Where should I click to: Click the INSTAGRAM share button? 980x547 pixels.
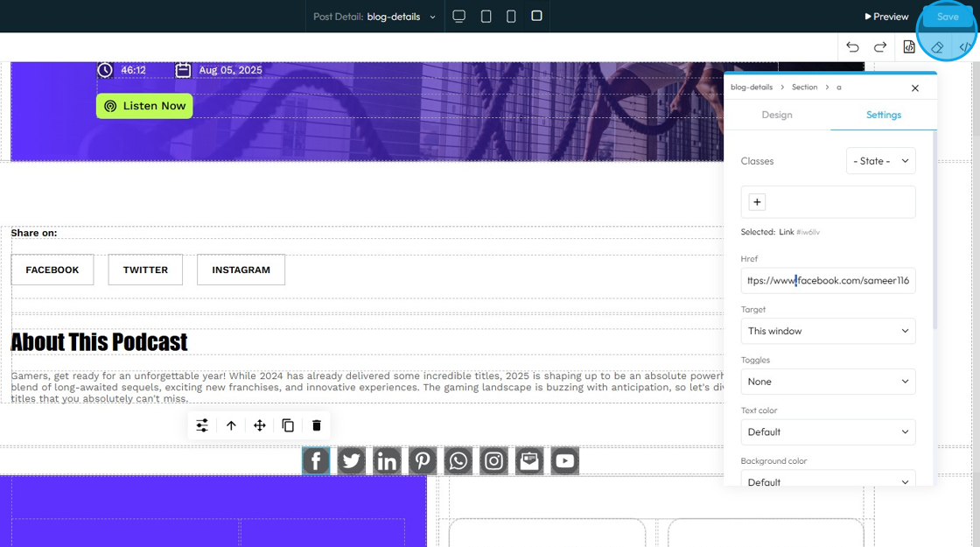pyautogui.click(x=241, y=270)
